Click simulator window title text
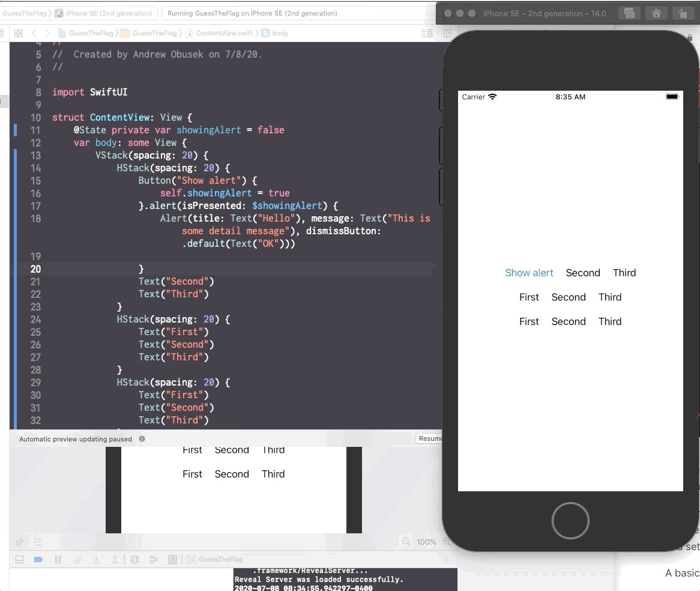This screenshot has width=700, height=591. 544,13
